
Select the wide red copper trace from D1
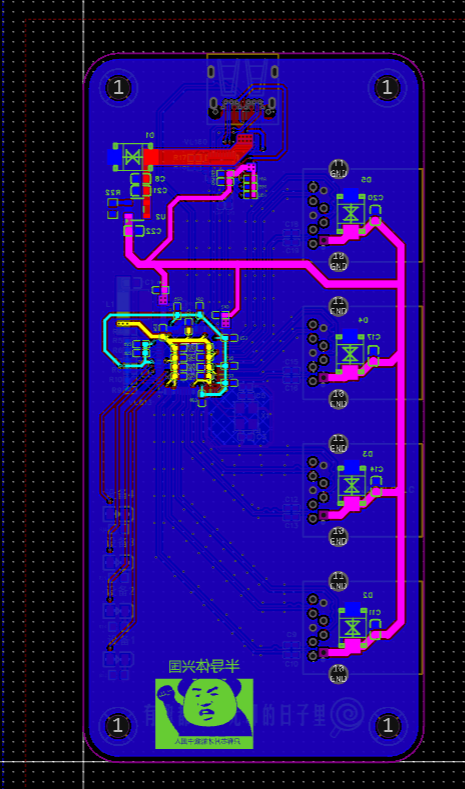[x=196, y=157]
